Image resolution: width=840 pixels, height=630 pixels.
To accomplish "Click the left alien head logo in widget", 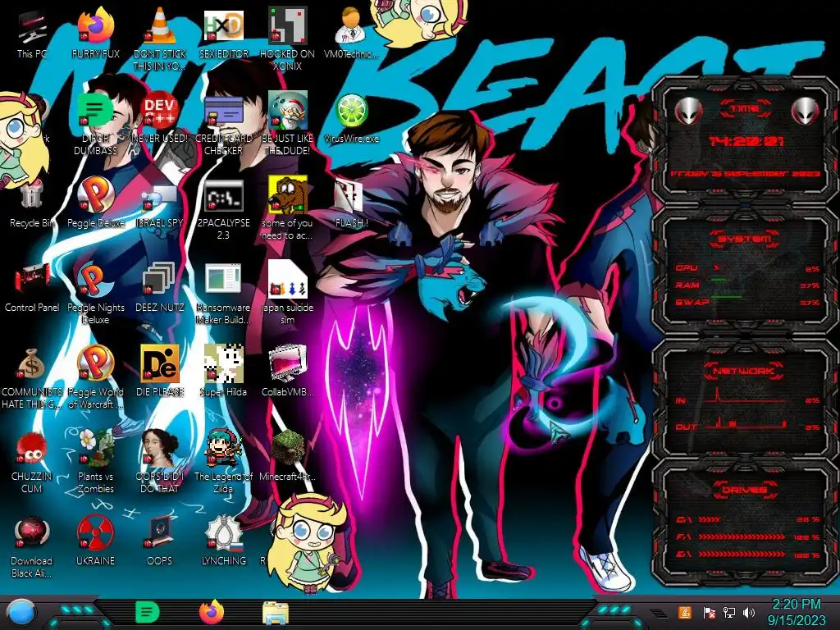I will (688, 112).
